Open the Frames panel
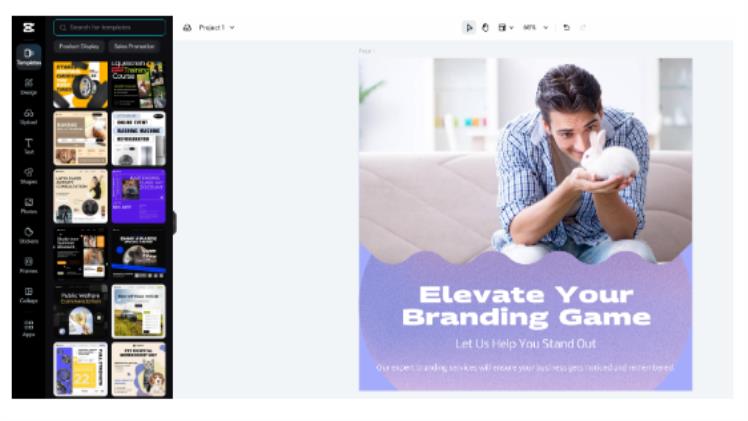 click(29, 265)
